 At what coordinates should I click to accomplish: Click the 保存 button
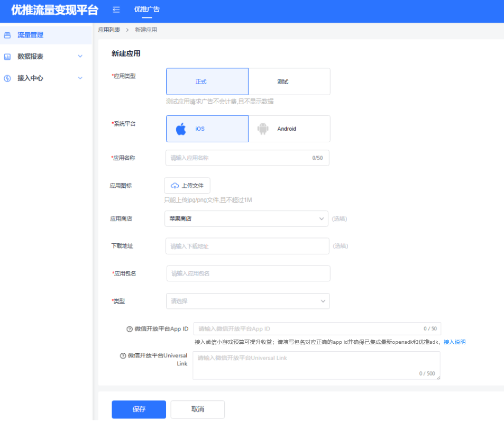pyautogui.click(x=139, y=409)
